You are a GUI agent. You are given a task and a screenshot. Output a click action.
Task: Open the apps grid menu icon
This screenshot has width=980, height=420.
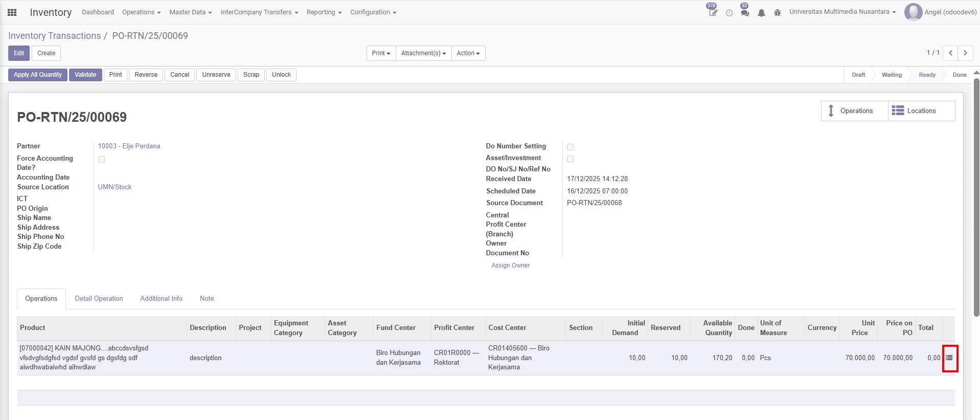point(12,12)
